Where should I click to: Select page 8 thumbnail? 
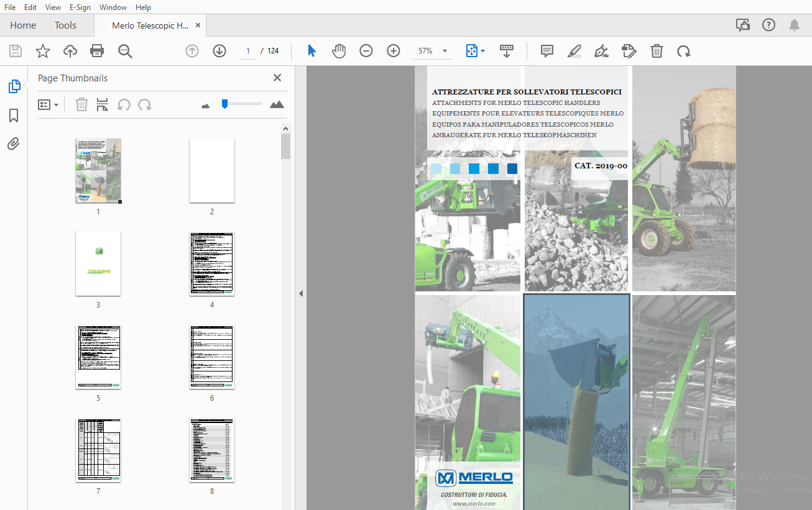click(x=212, y=450)
